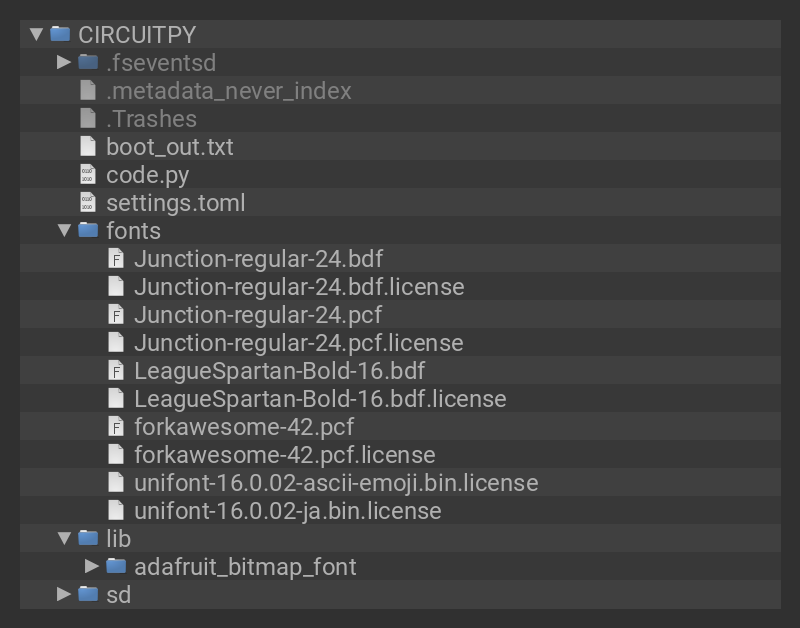Click the Junction-regular-24.bdf font icon
Screen dimensions: 800x628
pos(116,259)
